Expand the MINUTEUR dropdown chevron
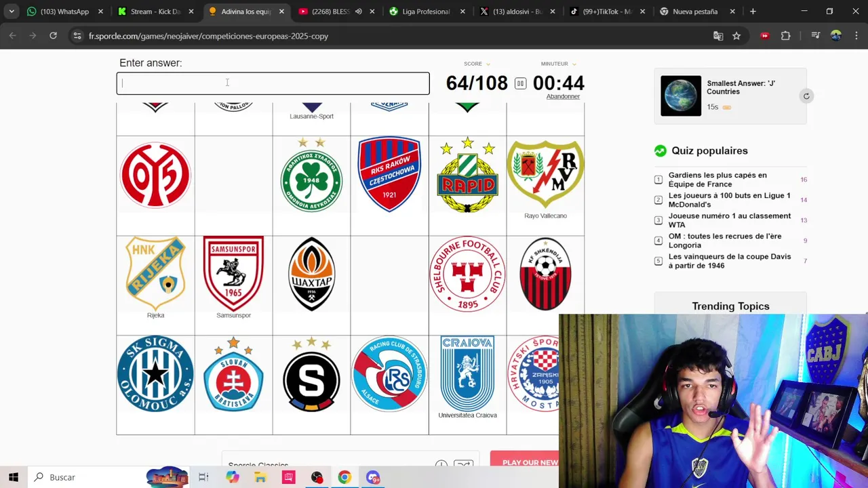Viewport: 868px width, 488px height. tap(574, 64)
